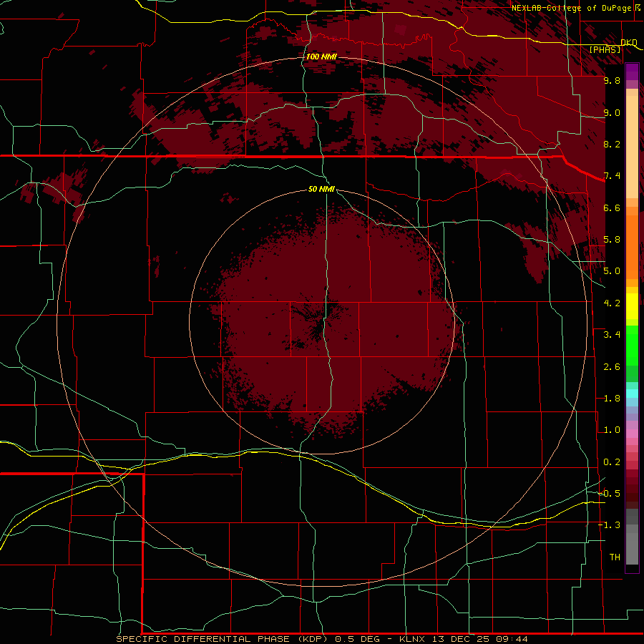644x644 pixels.
Task: Click the 5.8 value on the color scale
Action: pyautogui.click(x=612, y=240)
